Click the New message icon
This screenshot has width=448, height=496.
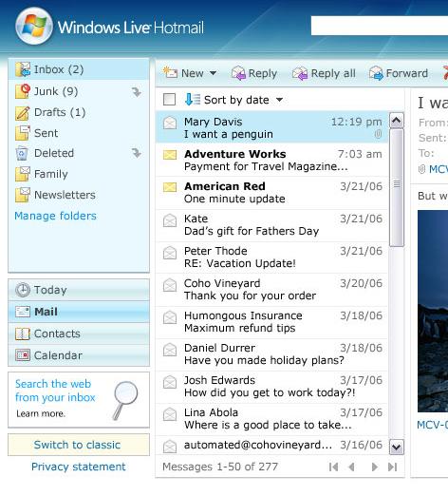170,72
